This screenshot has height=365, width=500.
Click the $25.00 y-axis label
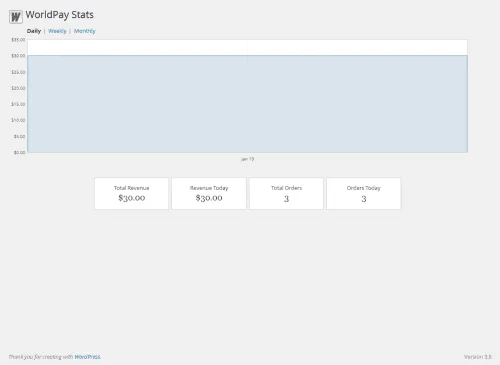(18, 72)
